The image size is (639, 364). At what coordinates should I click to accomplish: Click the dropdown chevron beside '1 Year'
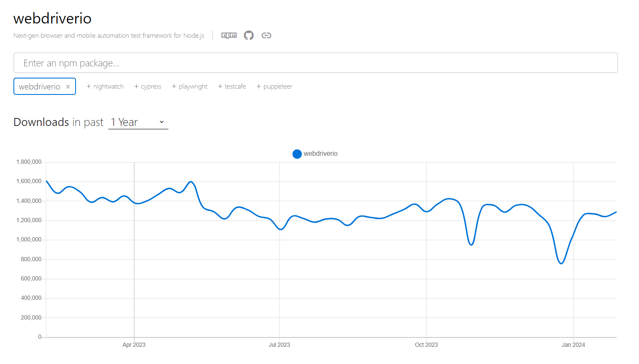coord(162,122)
